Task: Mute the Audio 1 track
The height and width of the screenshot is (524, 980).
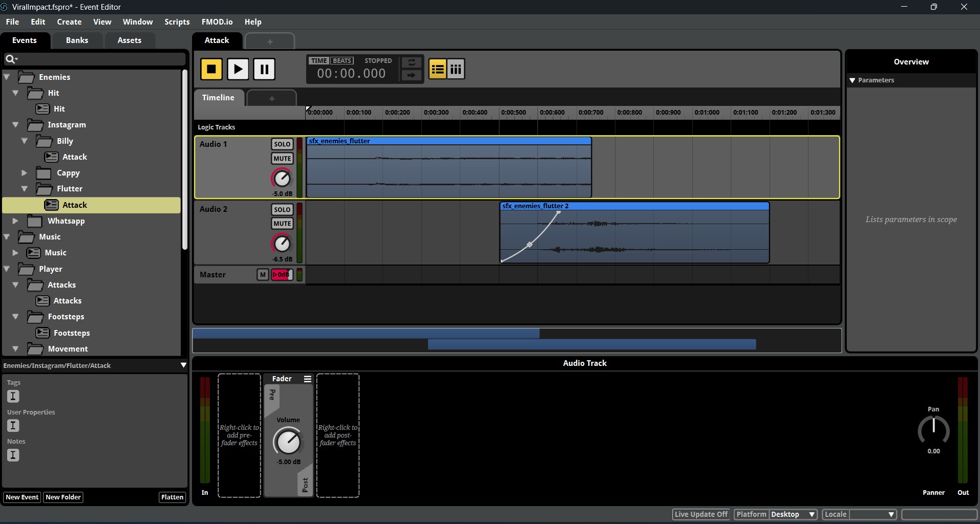Action: pyautogui.click(x=282, y=159)
